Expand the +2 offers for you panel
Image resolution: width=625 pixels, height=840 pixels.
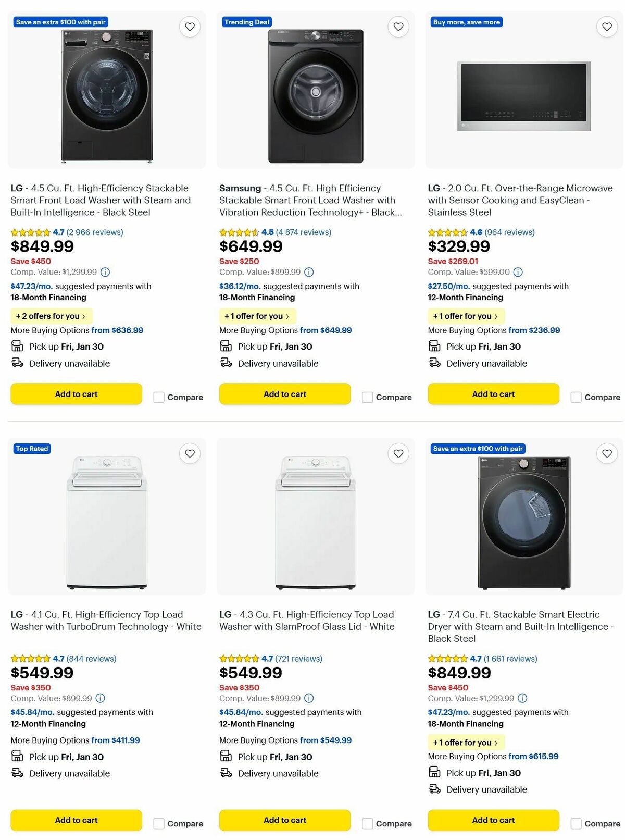tap(51, 316)
